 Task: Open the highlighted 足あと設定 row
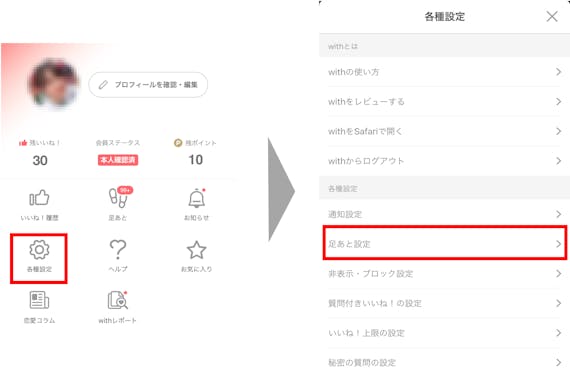445,243
